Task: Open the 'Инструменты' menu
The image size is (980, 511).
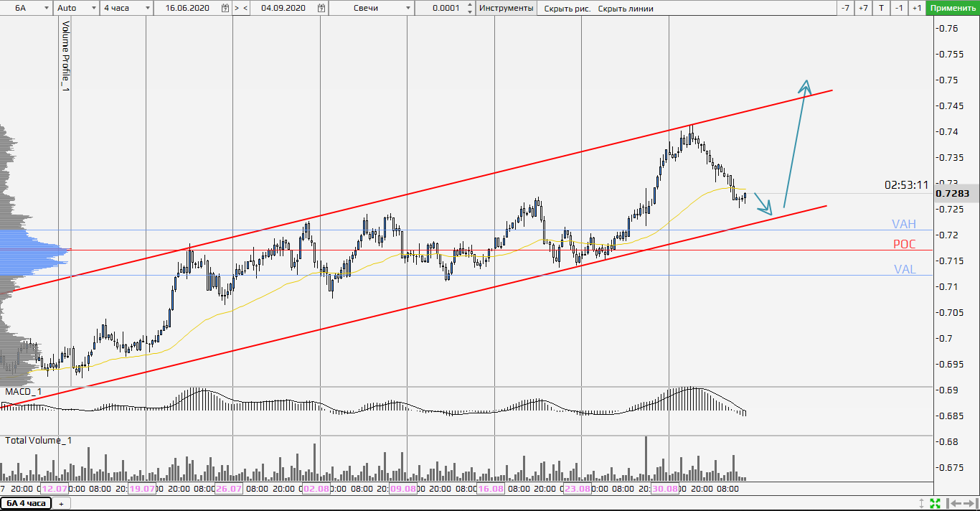Action: (x=506, y=8)
